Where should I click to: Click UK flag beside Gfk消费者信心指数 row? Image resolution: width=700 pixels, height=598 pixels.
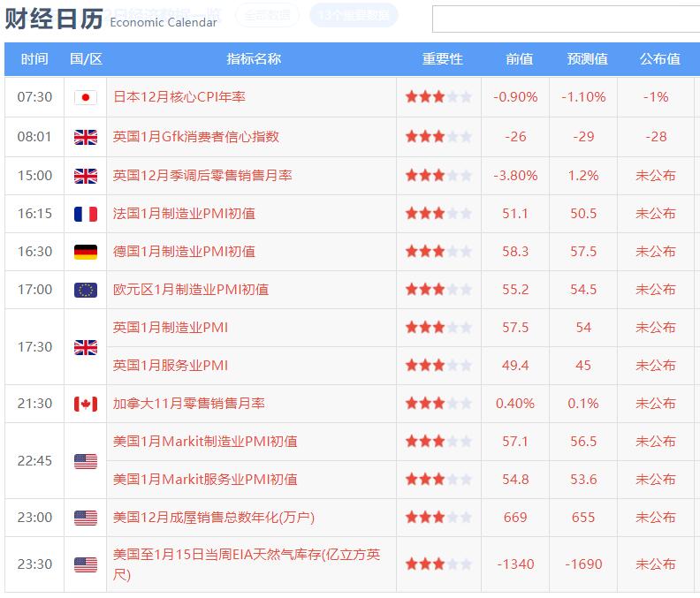coord(86,137)
